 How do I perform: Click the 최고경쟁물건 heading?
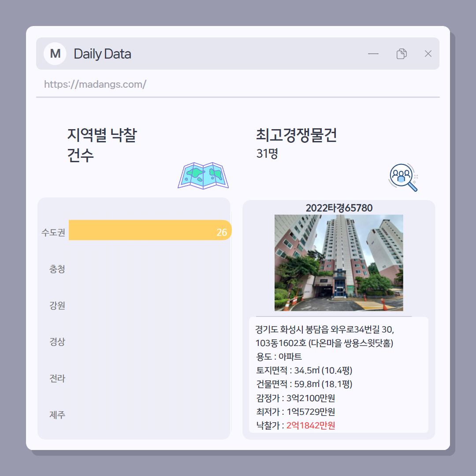coord(296,135)
